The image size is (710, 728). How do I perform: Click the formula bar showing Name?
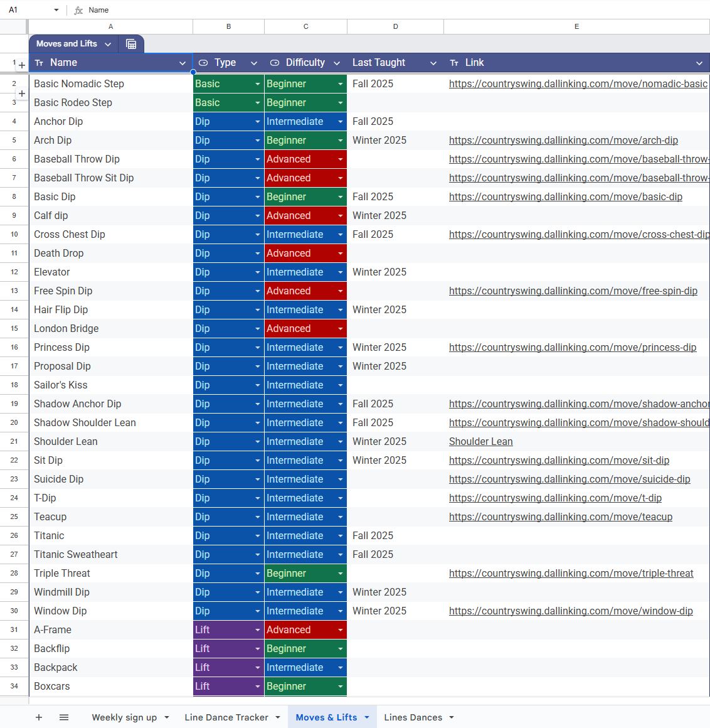point(395,10)
